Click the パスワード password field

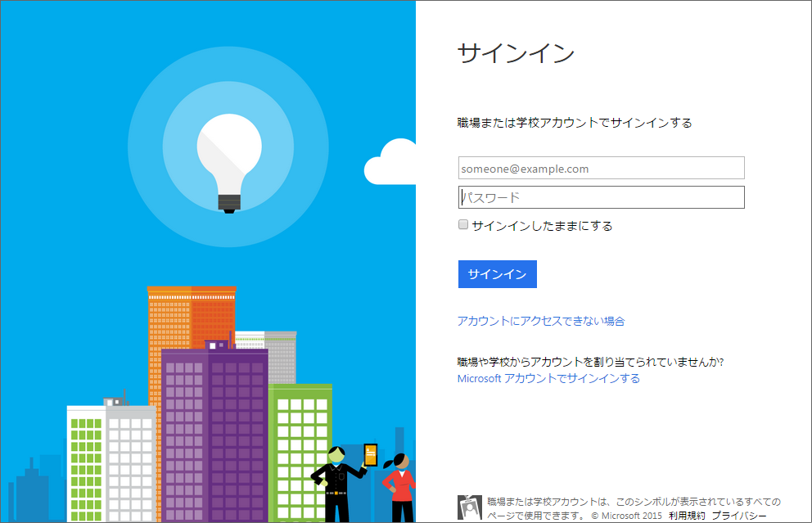tap(602, 197)
